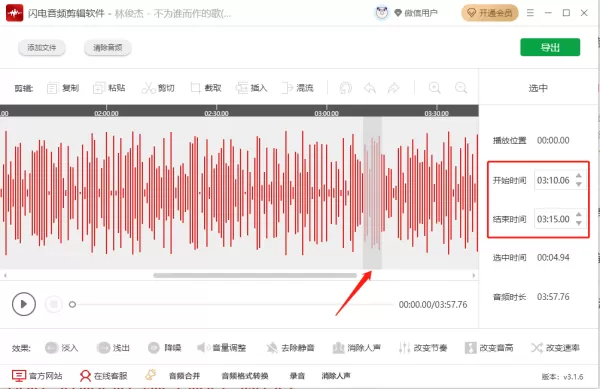Click the 03:00:00 timeline ruler mark
600x389 pixels.
click(326, 113)
